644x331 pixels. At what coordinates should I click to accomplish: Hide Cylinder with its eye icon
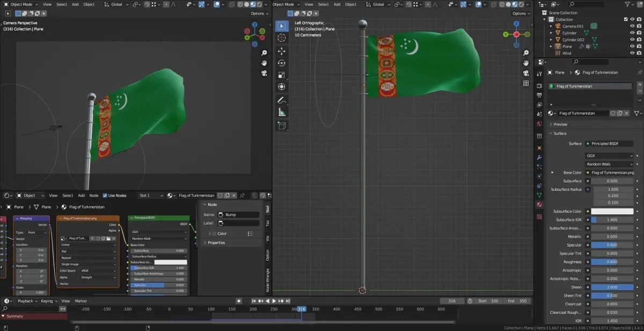[632, 33]
